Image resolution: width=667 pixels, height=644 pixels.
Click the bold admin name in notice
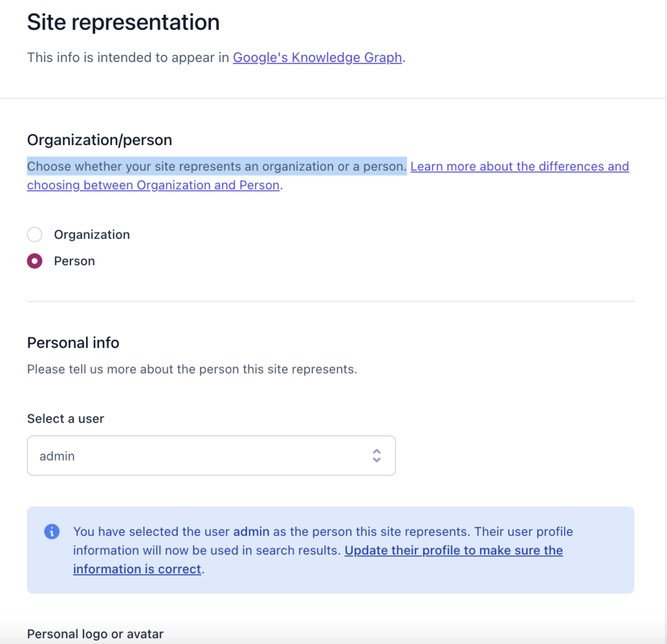[251, 531]
